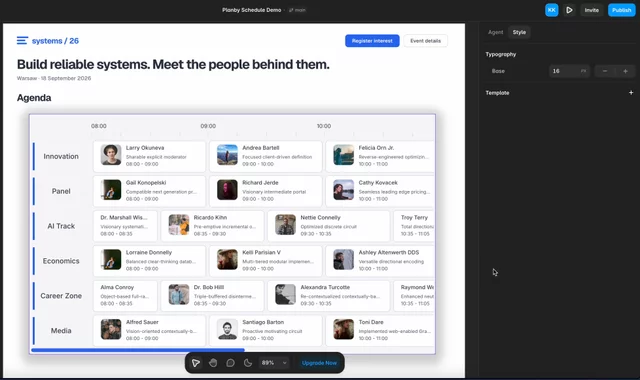Click the Typography section heading
Viewport: 640px width, 380px height.
[501, 54]
